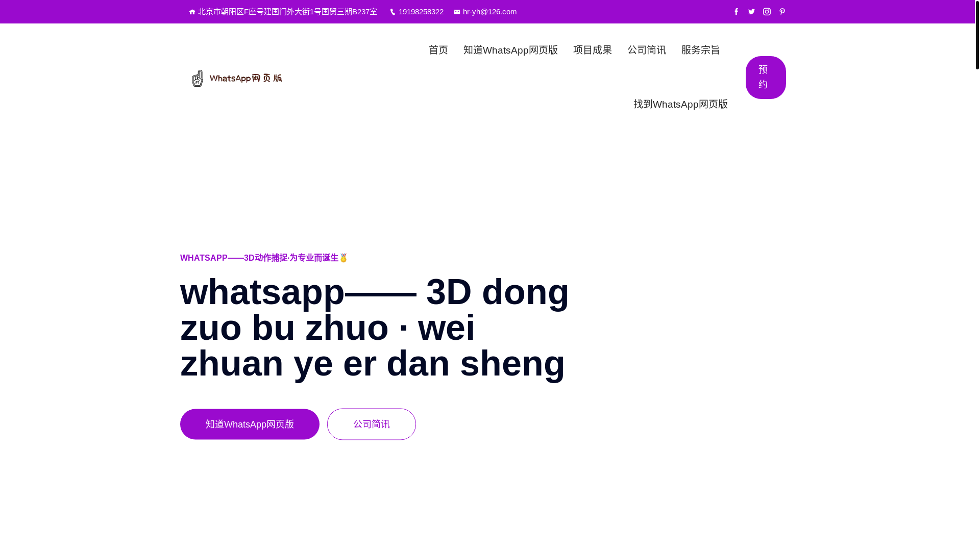980x551 pixels.
Task: Click the hr-yh@126.com email link
Action: click(x=489, y=12)
